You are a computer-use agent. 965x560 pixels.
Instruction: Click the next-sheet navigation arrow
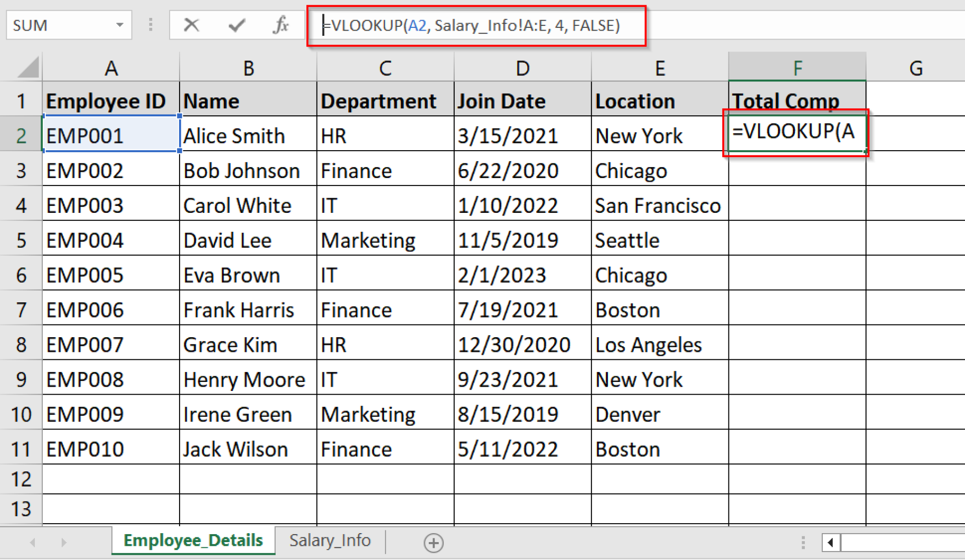[64, 542]
